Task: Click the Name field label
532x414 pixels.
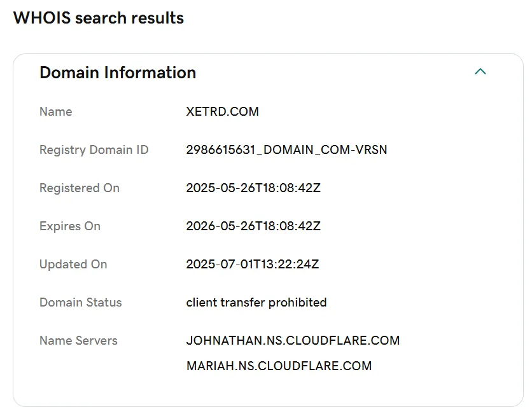Action: click(55, 112)
